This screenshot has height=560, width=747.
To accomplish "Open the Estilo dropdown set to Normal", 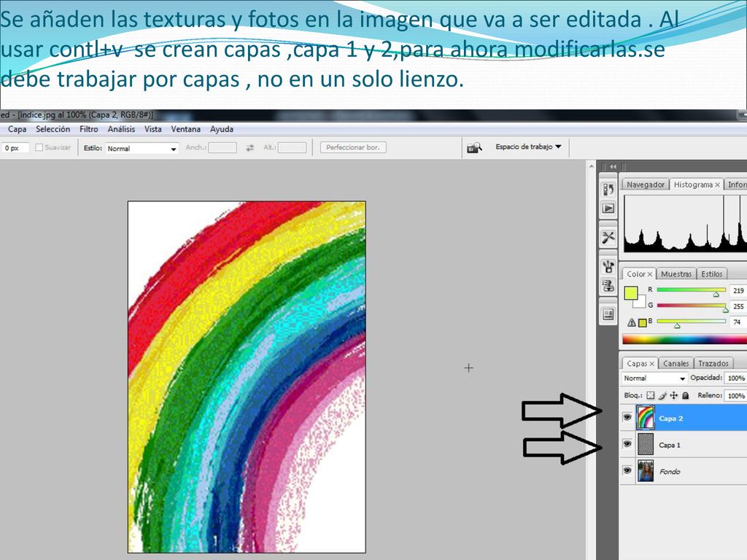I will tap(142, 149).
